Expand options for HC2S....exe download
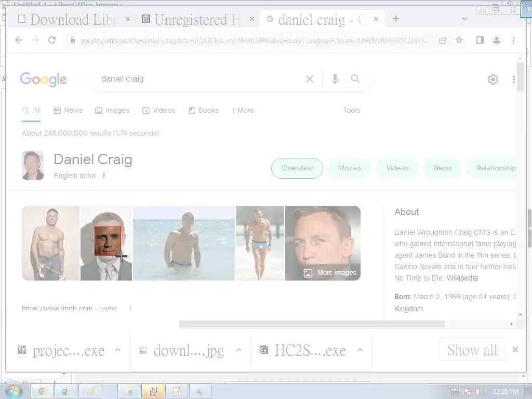The image size is (532, 399). [x=360, y=350]
